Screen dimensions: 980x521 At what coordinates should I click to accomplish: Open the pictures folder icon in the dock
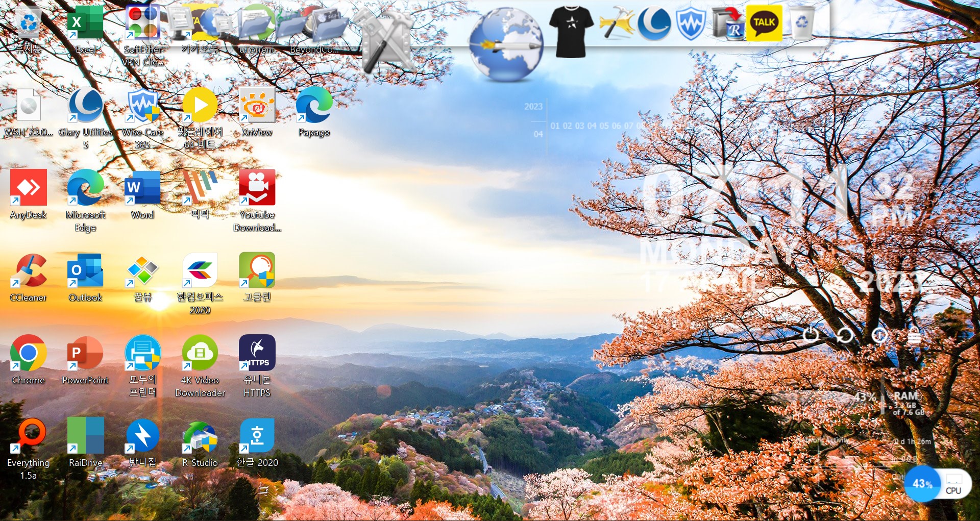pos(329,23)
